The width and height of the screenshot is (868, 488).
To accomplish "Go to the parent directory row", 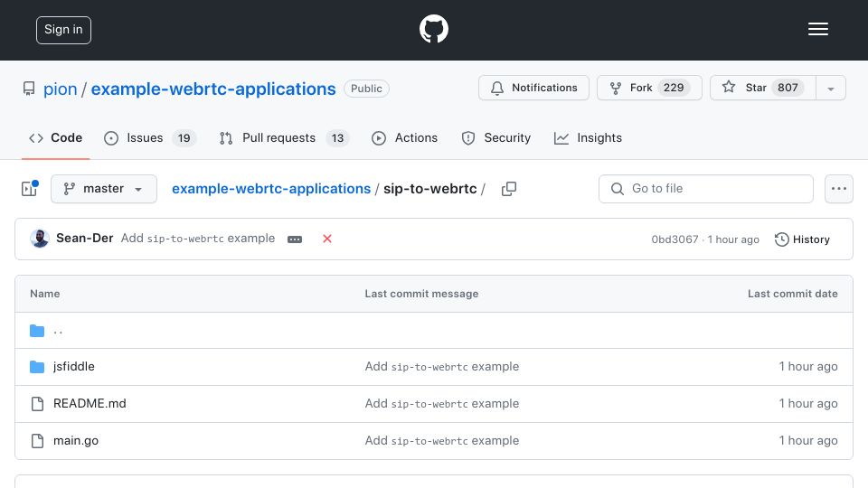I will [x=434, y=331].
